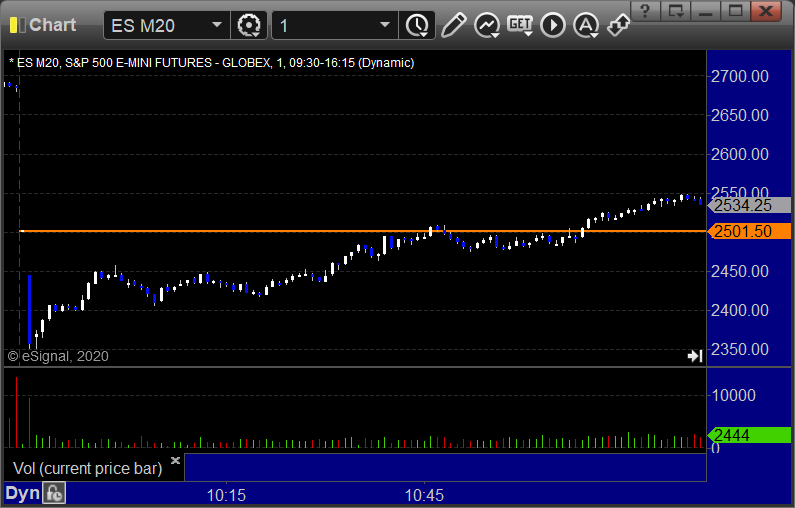Open the alerts A icon

coord(586,25)
